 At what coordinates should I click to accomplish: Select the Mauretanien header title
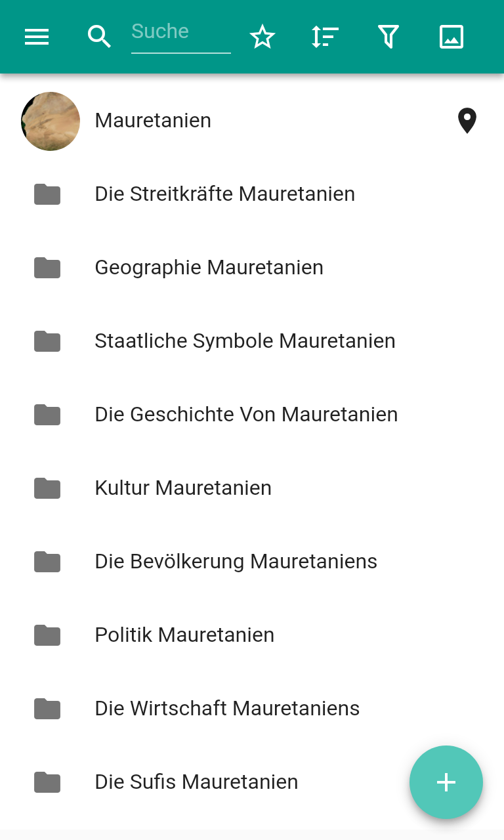click(153, 121)
